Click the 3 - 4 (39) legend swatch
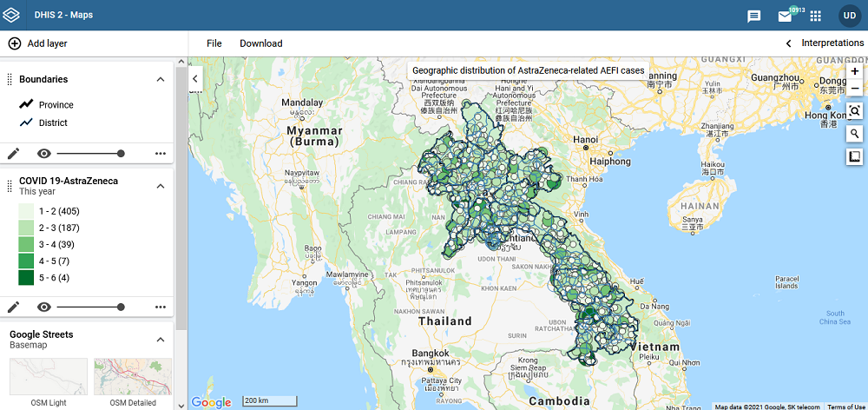Screen dimensions: 868x410 pos(26,244)
